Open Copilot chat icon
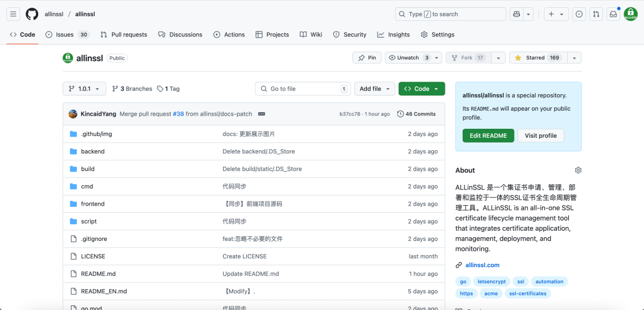The height and width of the screenshot is (310, 644). (516, 14)
